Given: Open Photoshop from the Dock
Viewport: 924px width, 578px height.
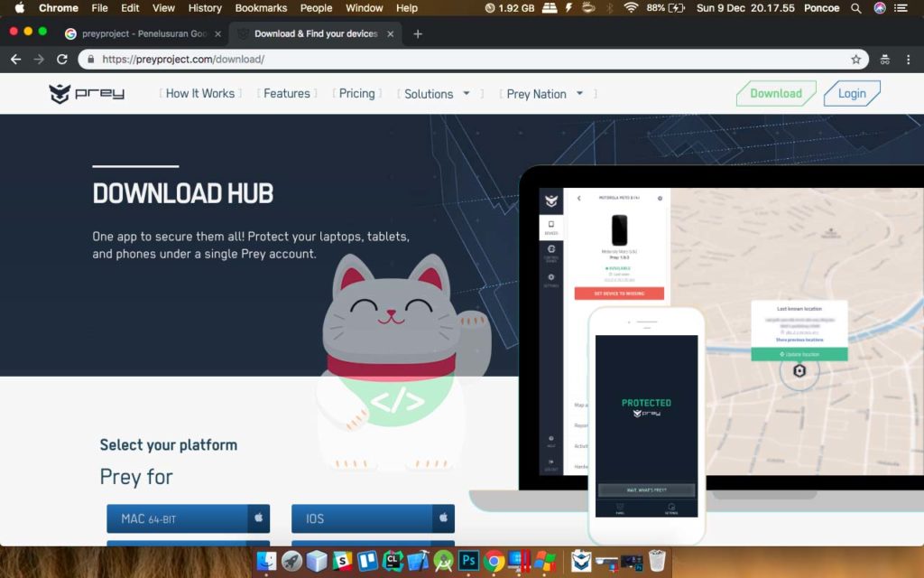Looking at the screenshot, I should (x=469, y=562).
